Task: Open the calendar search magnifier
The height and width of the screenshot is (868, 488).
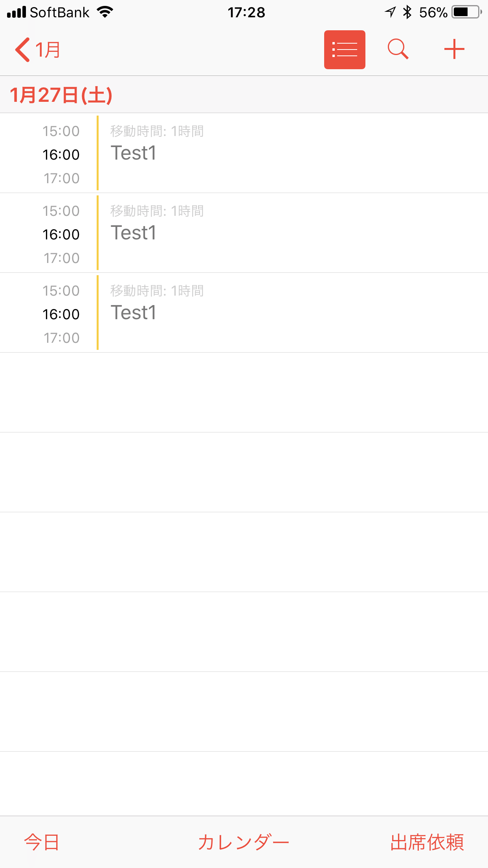Action: [398, 50]
